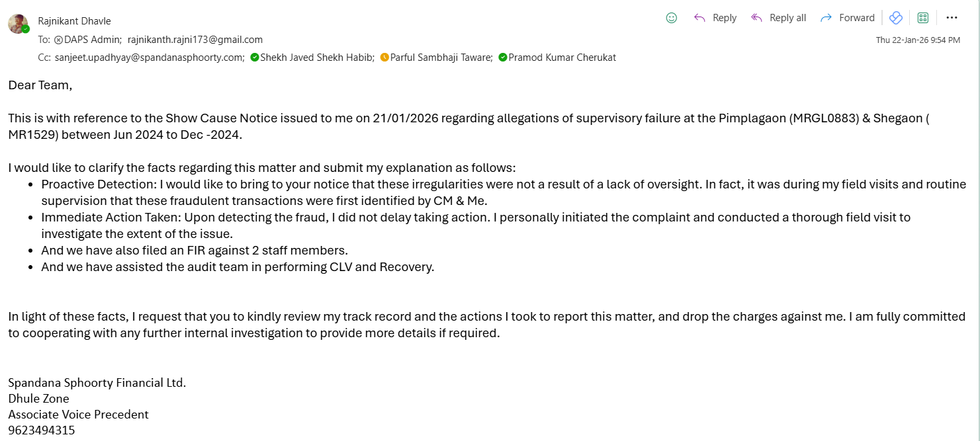Click the green presence badge on sender's avatar
The height and width of the screenshot is (441, 980).
26,29
